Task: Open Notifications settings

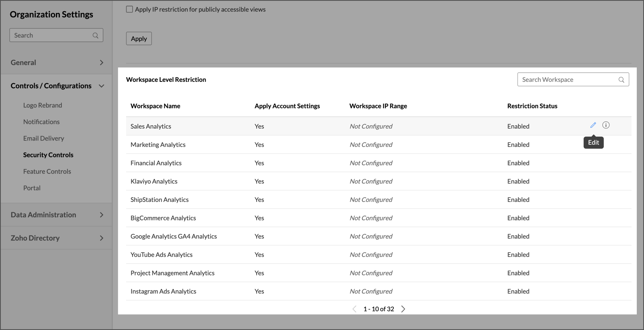Action: (41, 122)
